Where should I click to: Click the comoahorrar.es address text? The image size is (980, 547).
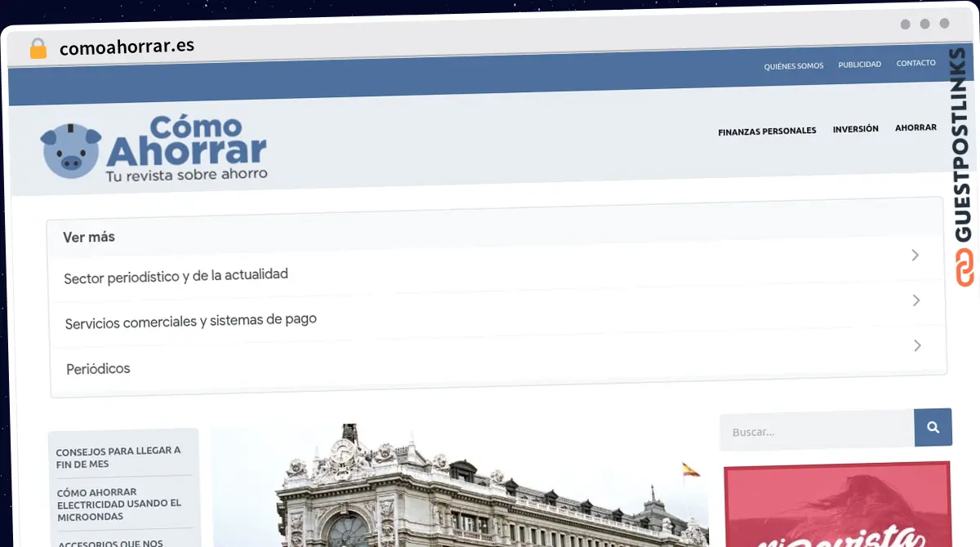[x=127, y=47]
